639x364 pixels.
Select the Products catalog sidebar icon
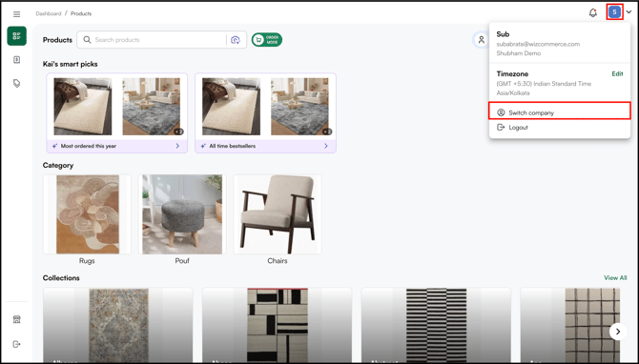(x=17, y=36)
